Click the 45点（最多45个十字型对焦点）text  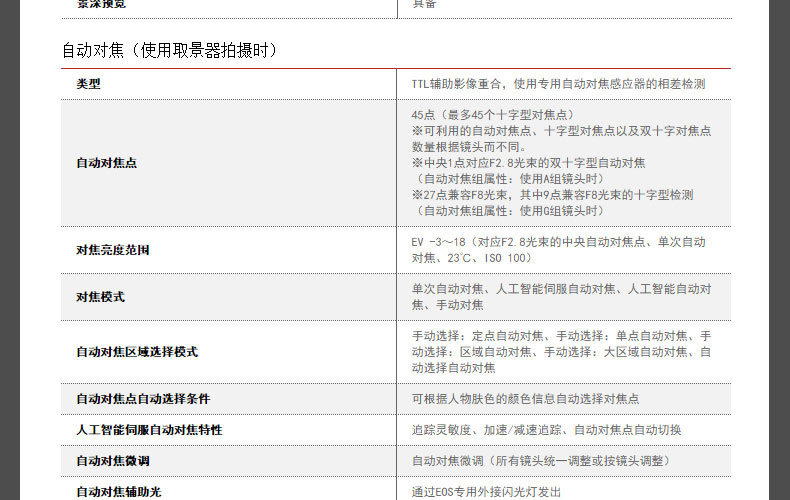pos(493,115)
